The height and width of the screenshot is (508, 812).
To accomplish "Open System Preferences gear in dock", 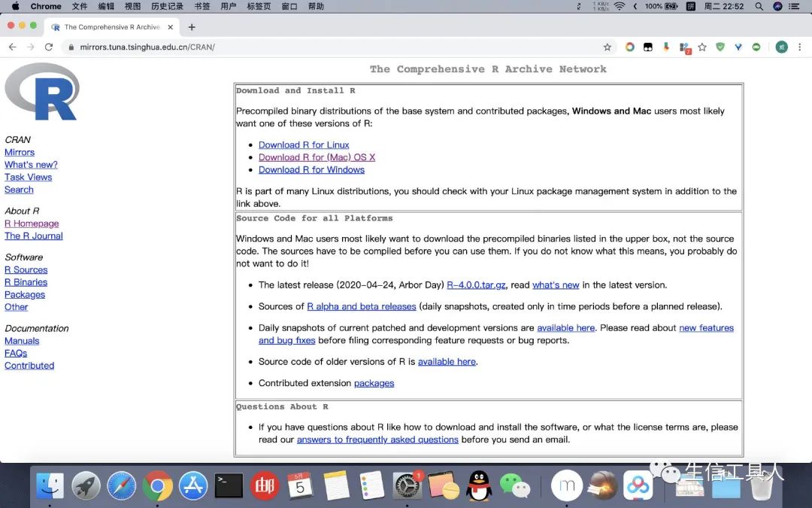I will tap(408, 485).
